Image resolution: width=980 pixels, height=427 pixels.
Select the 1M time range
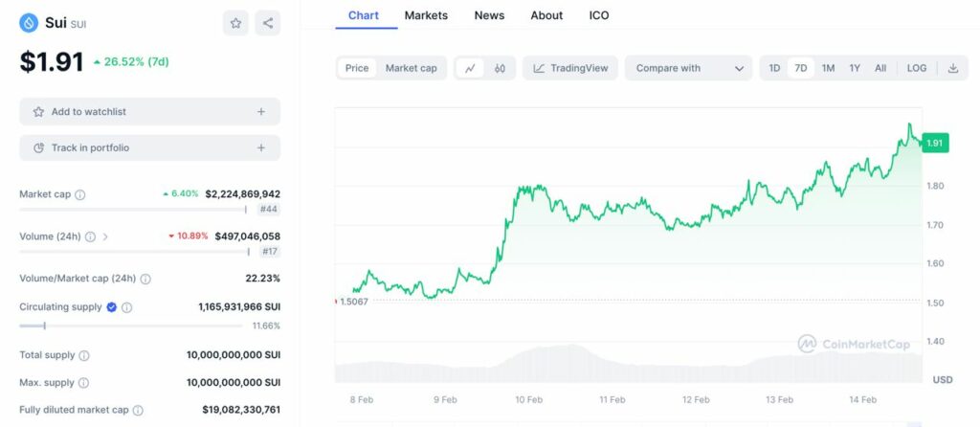click(828, 68)
